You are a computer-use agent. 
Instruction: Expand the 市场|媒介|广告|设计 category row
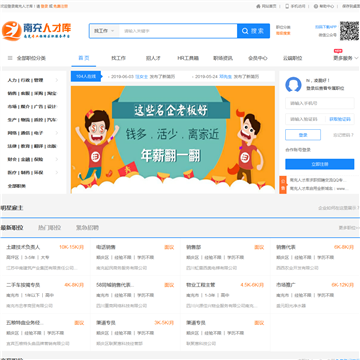(x=33, y=107)
